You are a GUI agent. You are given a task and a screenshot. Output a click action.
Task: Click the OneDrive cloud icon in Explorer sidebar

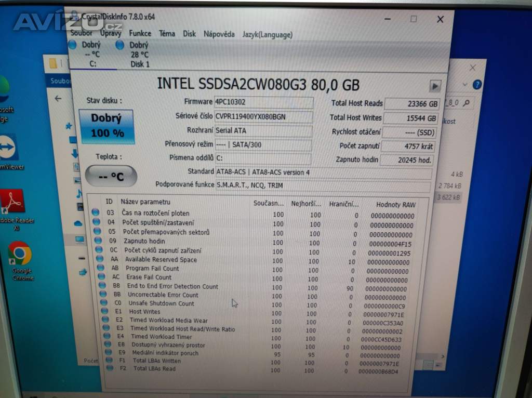coord(78,223)
